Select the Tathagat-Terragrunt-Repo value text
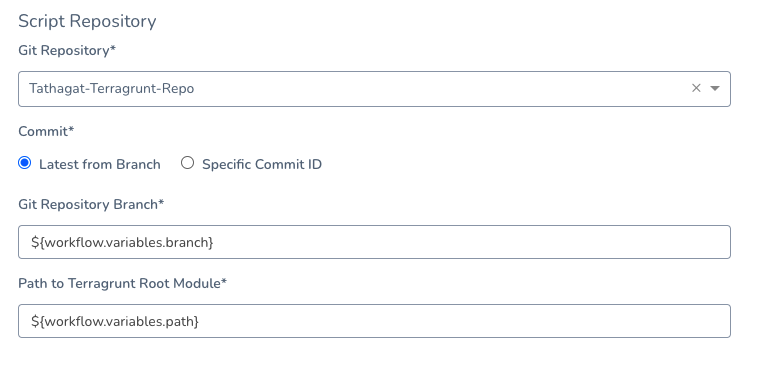 [112, 89]
